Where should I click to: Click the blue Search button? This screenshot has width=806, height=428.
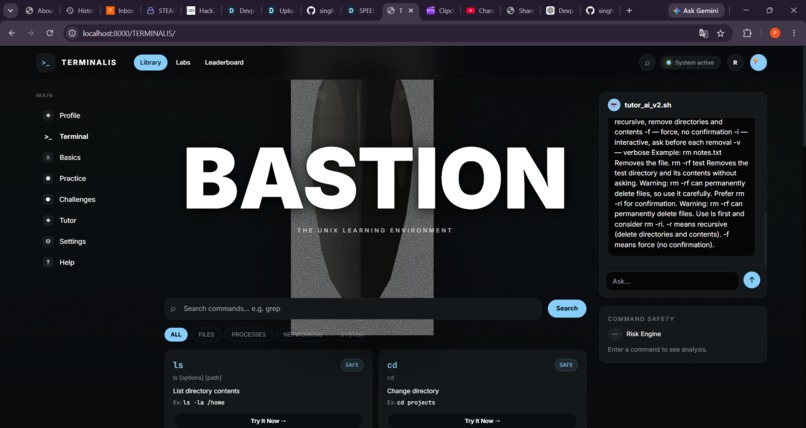click(566, 308)
